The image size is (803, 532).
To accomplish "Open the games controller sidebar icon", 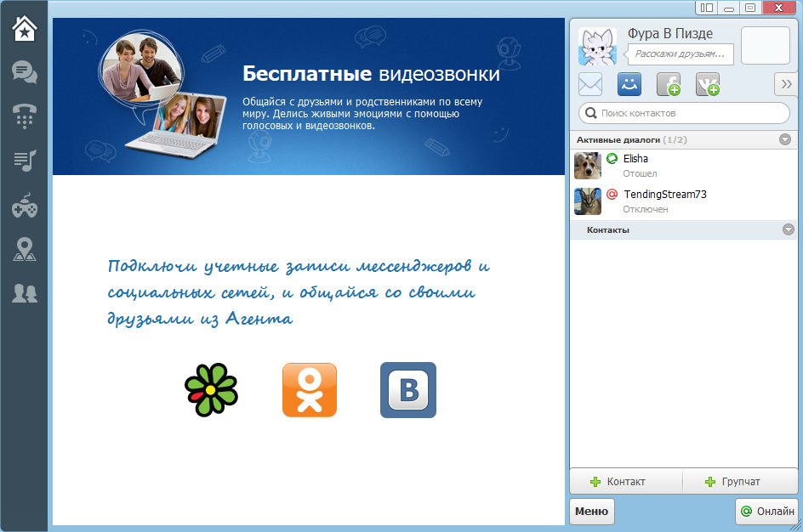I will (24, 205).
